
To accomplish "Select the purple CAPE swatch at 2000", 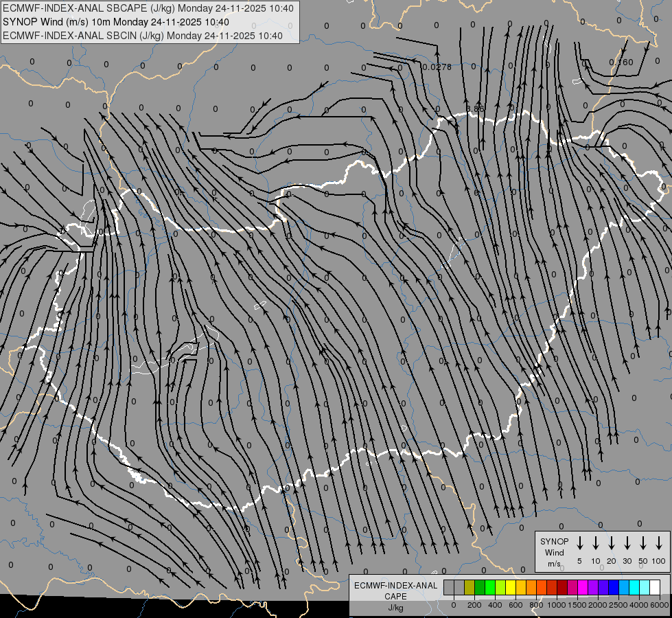I will tap(594, 587).
